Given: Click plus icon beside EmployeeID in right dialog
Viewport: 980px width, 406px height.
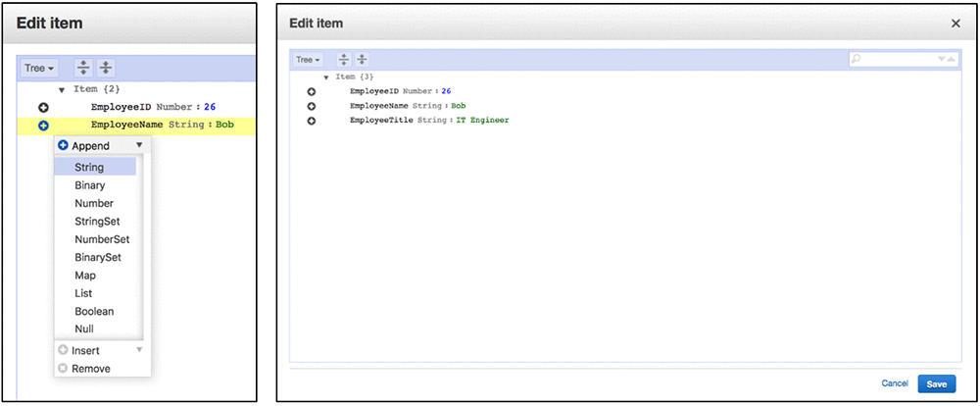Looking at the screenshot, I should pyautogui.click(x=312, y=91).
